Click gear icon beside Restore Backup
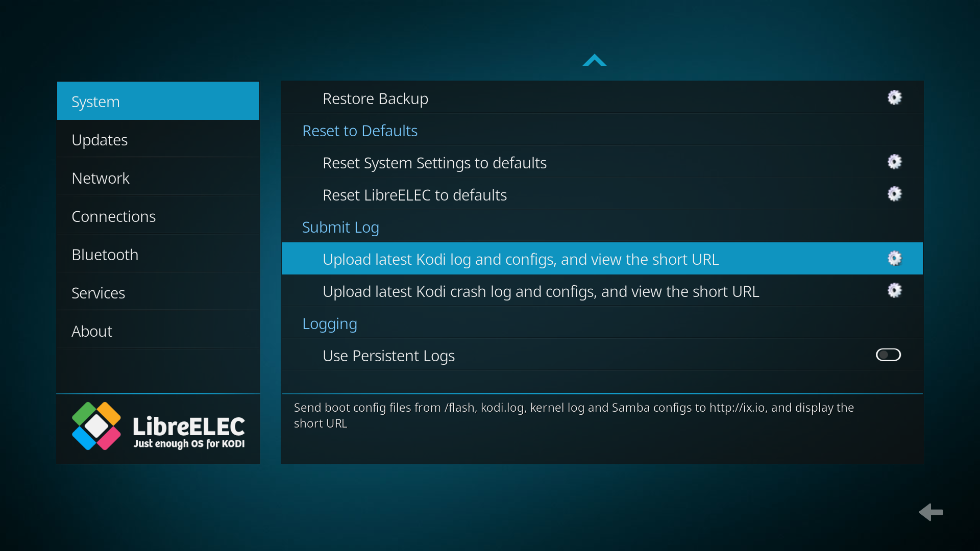The width and height of the screenshot is (980, 551). 894,98
